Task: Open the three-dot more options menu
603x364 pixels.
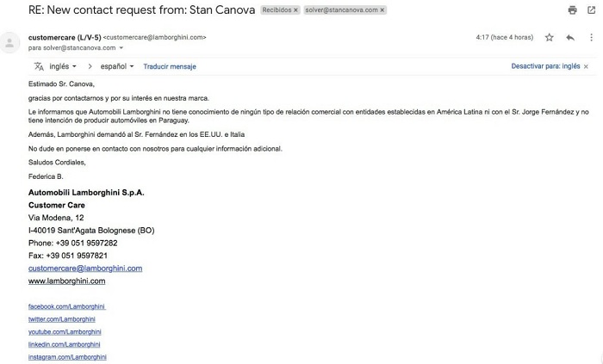Action: click(591, 38)
